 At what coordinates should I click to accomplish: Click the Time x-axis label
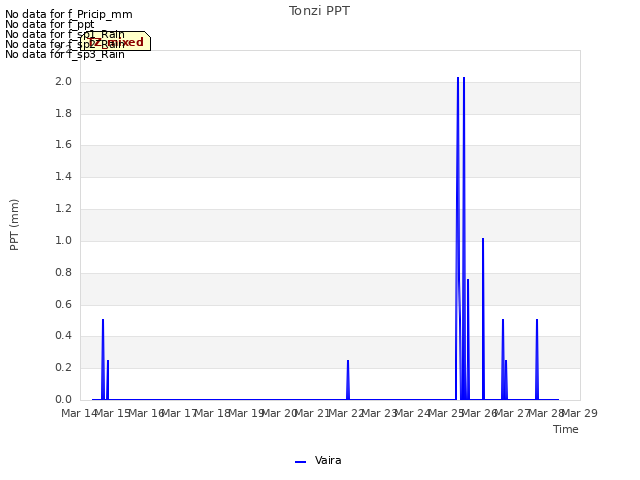[566, 429]
